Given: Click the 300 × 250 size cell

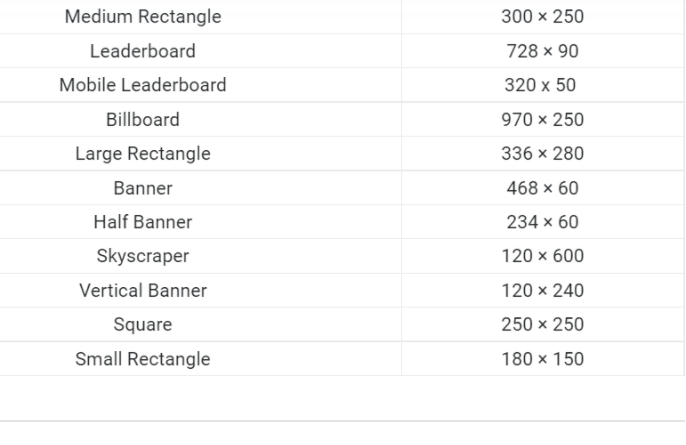Looking at the screenshot, I should click(x=542, y=17).
